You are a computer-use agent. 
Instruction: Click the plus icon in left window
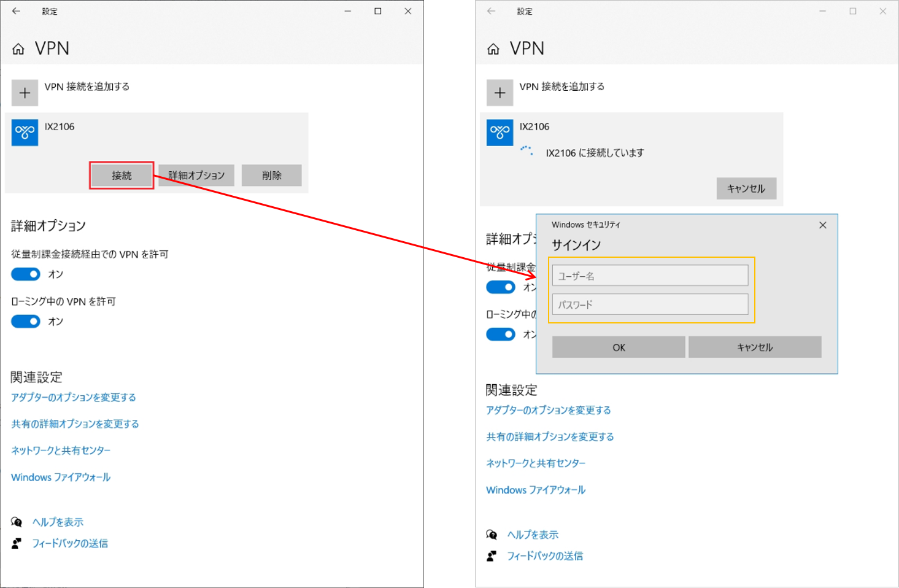point(25,93)
